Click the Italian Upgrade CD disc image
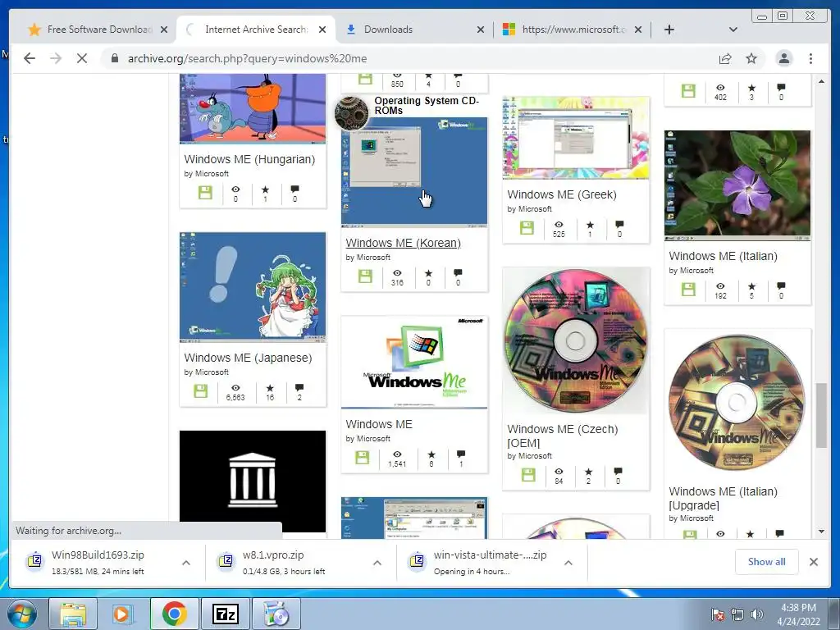This screenshot has height=630, width=840. coord(737,403)
